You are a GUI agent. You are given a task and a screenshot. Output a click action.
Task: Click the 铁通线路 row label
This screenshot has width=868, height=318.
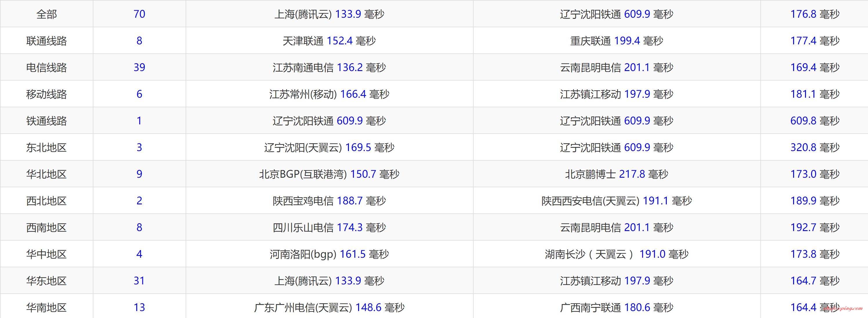pyautogui.click(x=46, y=121)
